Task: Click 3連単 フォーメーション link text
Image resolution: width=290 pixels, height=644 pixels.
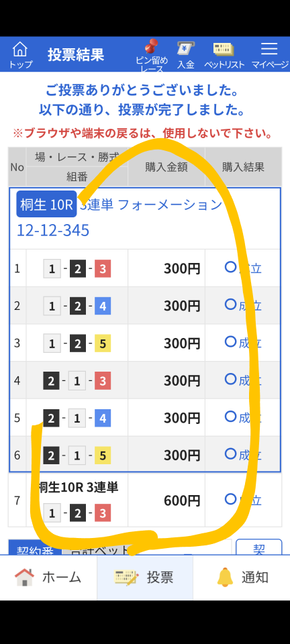Action: (151, 205)
